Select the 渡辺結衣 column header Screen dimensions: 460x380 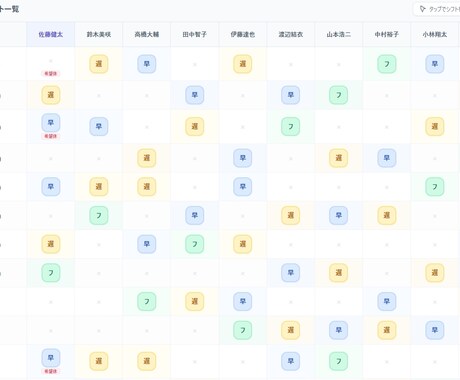pyautogui.click(x=291, y=34)
